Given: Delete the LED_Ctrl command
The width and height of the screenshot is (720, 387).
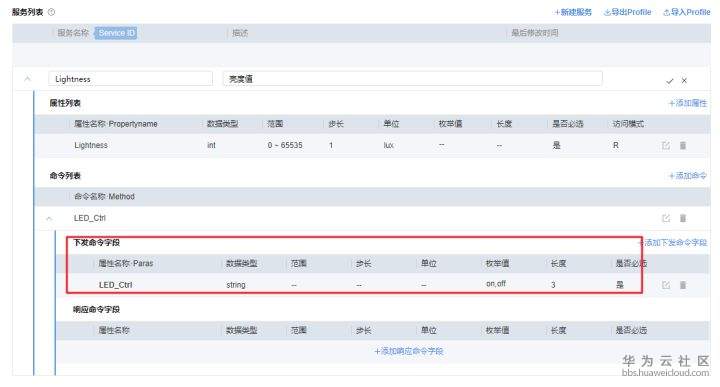Looking at the screenshot, I should [683, 219].
